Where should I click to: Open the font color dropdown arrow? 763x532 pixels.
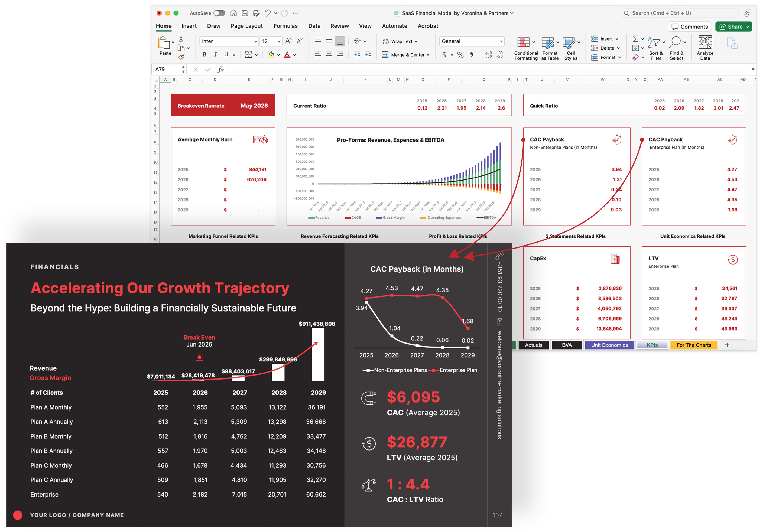coord(294,55)
